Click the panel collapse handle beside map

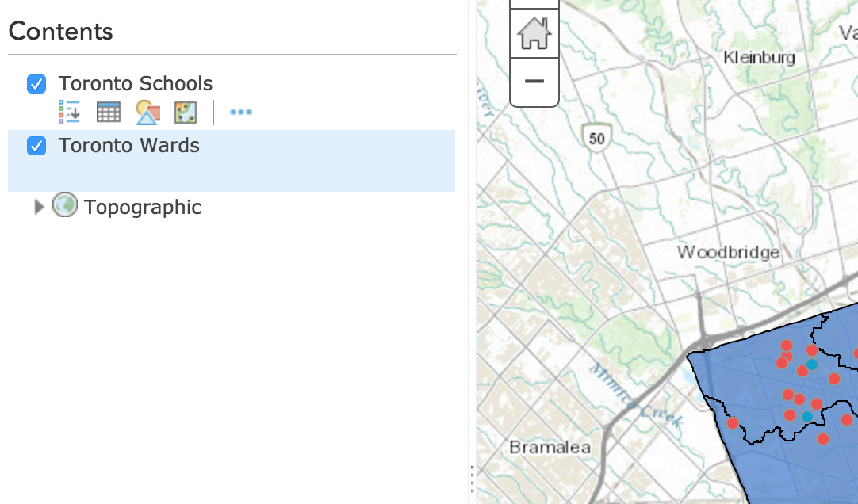pyautogui.click(x=472, y=479)
